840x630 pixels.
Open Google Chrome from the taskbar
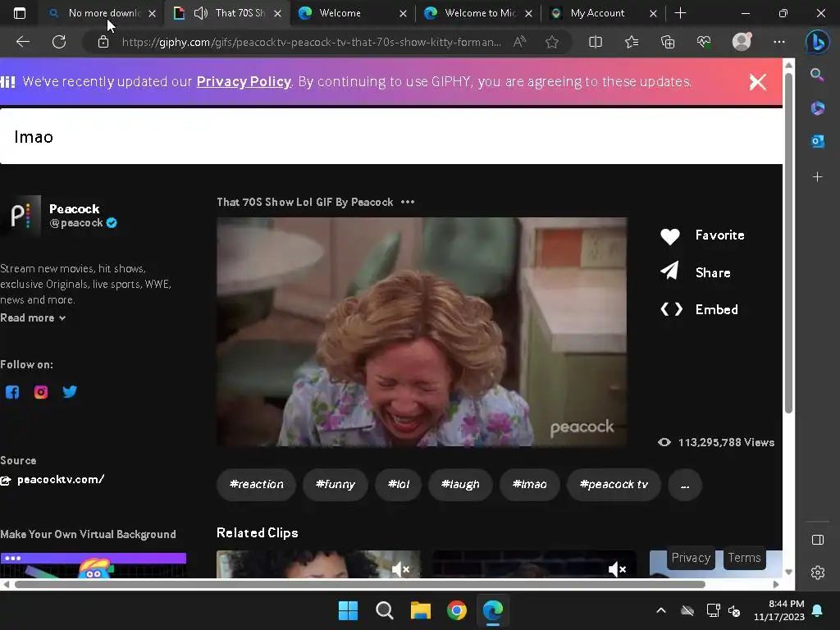(x=457, y=610)
